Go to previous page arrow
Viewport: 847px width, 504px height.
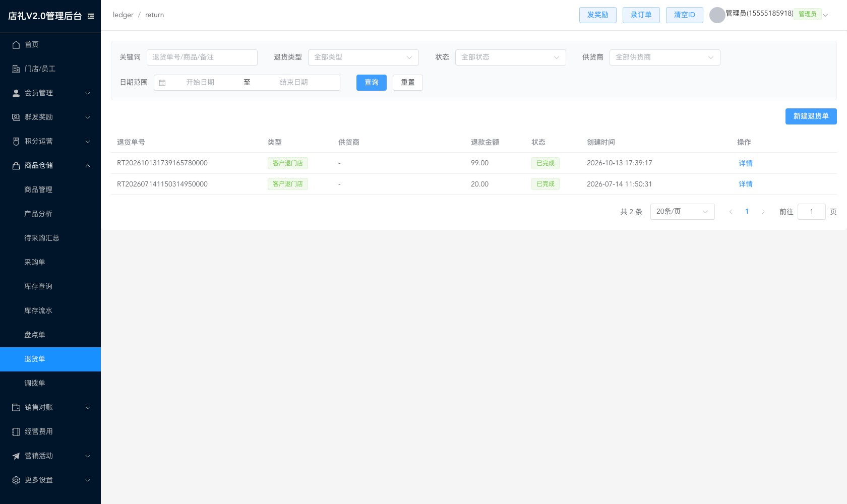(731, 212)
